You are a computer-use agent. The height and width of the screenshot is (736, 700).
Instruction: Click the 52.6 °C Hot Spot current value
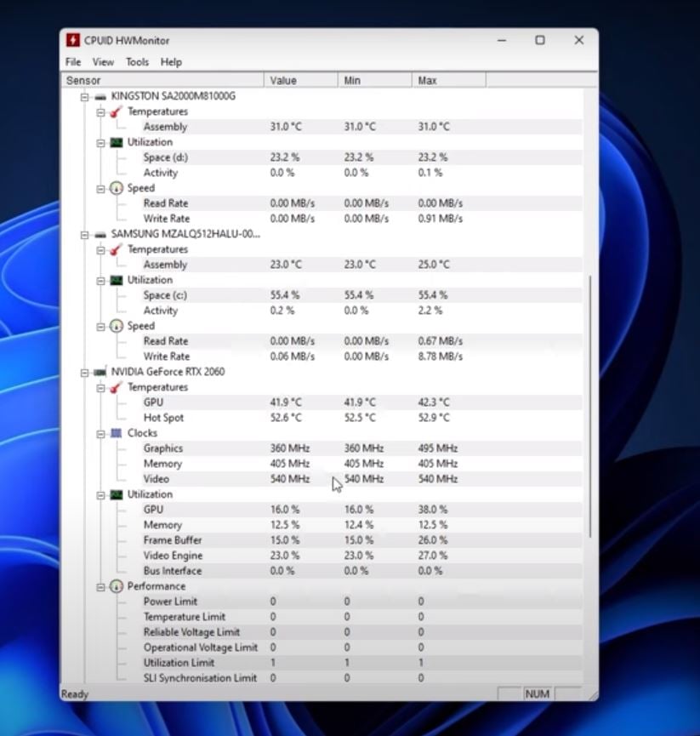[x=286, y=418]
